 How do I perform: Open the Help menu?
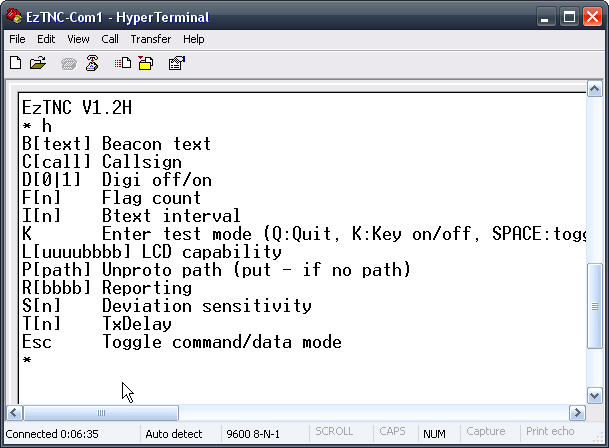pos(194,39)
